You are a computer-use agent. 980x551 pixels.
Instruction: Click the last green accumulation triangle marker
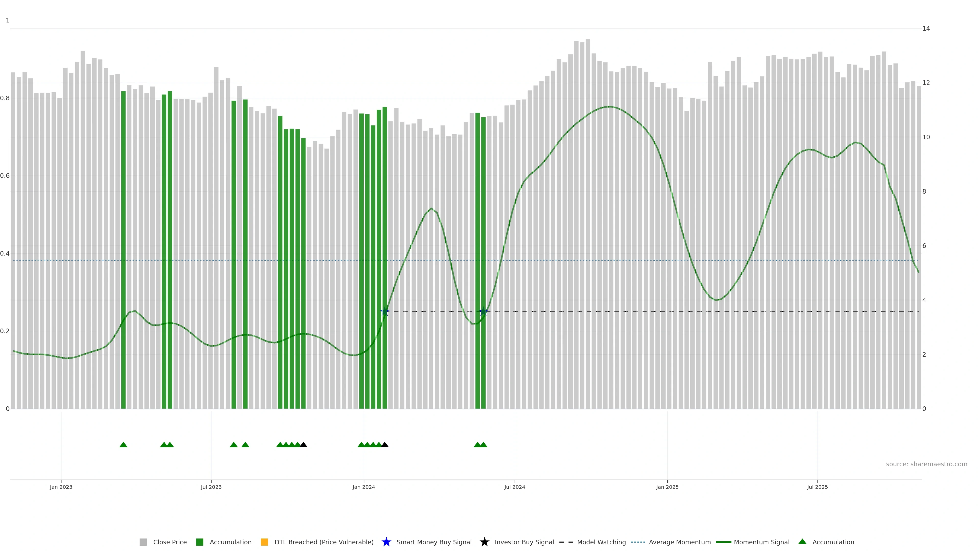click(x=484, y=445)
